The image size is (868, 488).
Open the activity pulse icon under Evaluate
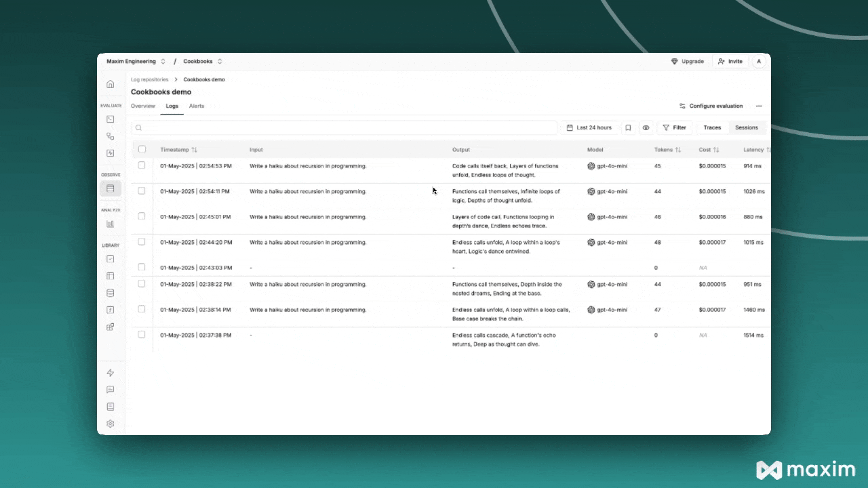[x=111, y=153]
